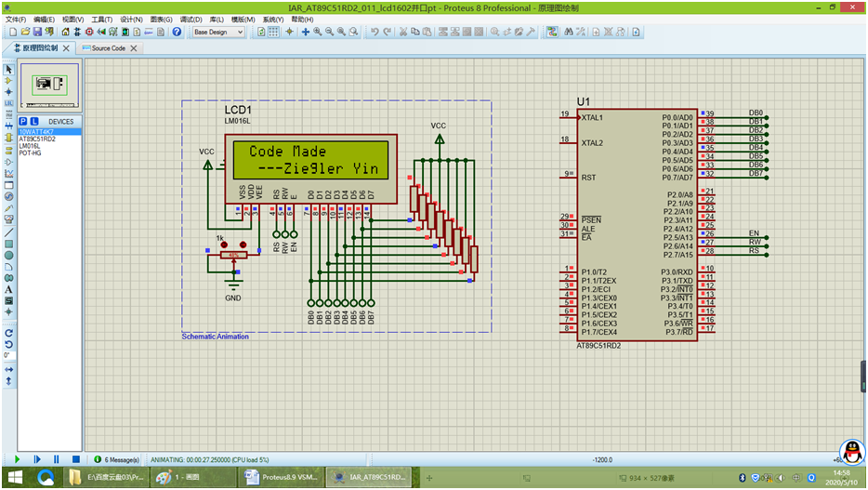The height and width of the screenshot is (490, 868).
Task: Toggle the wire autorouter icon
Action: click(552, 33)
